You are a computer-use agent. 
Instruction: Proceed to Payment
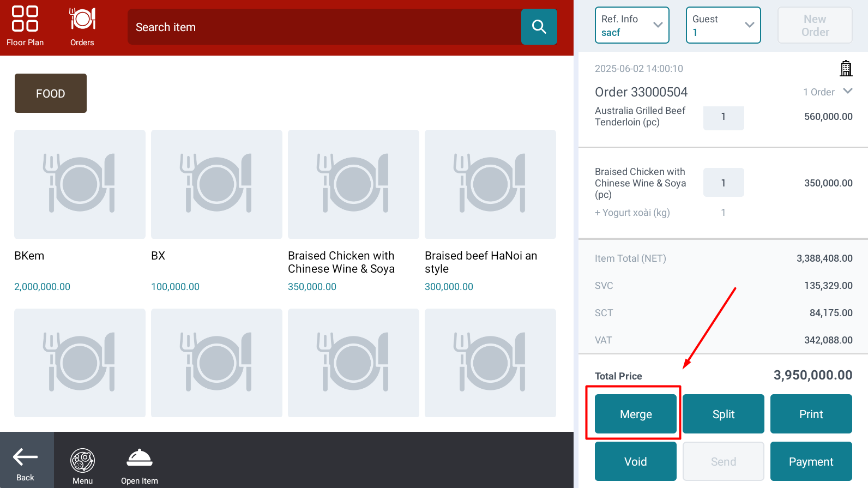pos(811,461)
